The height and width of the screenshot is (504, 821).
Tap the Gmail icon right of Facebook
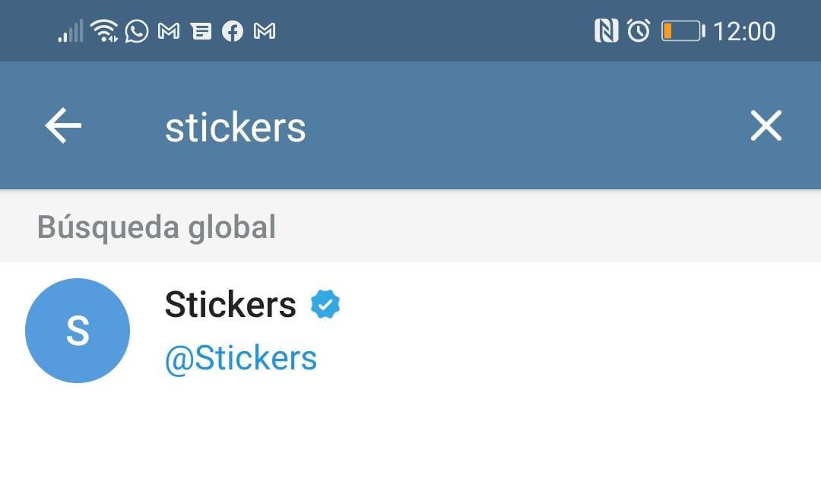[x=265, y=31]
